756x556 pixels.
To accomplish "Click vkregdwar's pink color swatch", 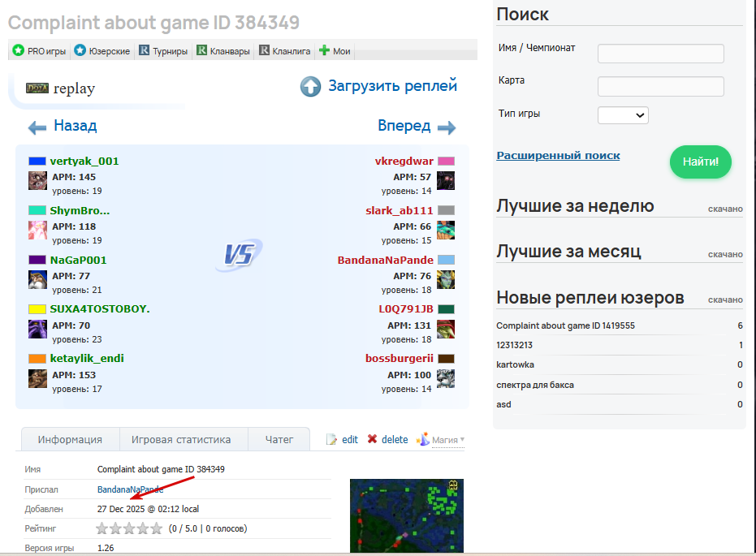I will coord(446,161).
